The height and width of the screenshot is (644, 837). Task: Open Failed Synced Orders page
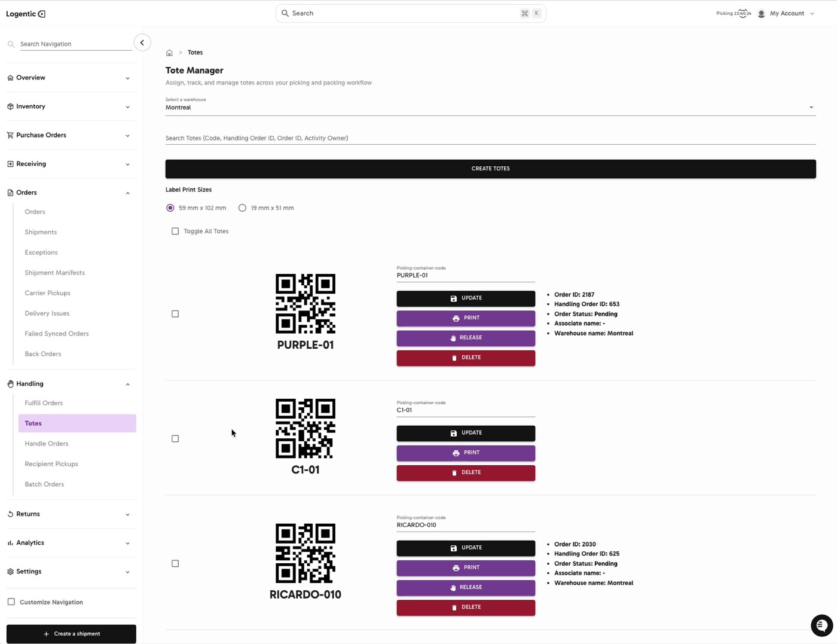[x=57, y=334]
